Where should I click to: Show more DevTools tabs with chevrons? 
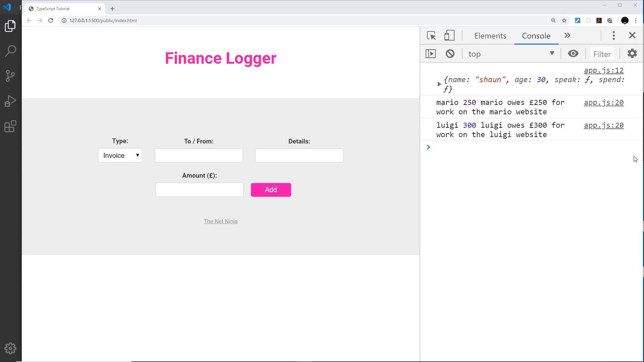[568, 36]
